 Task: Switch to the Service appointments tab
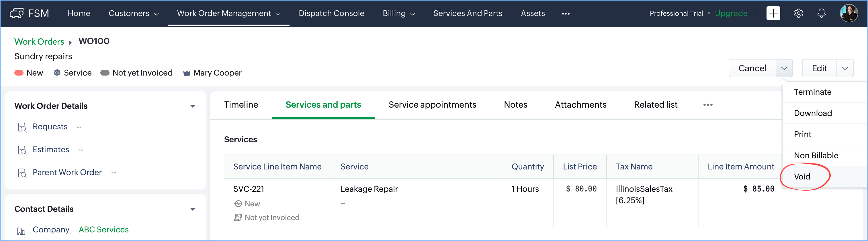coord(432,105)
